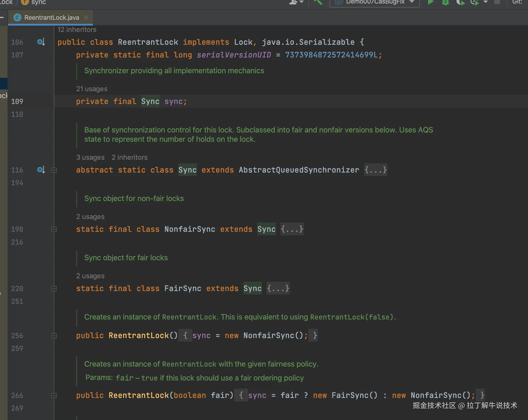Run the Demo007CasBugFix configuration
528x420 pixels.
[x=431, y=2]
